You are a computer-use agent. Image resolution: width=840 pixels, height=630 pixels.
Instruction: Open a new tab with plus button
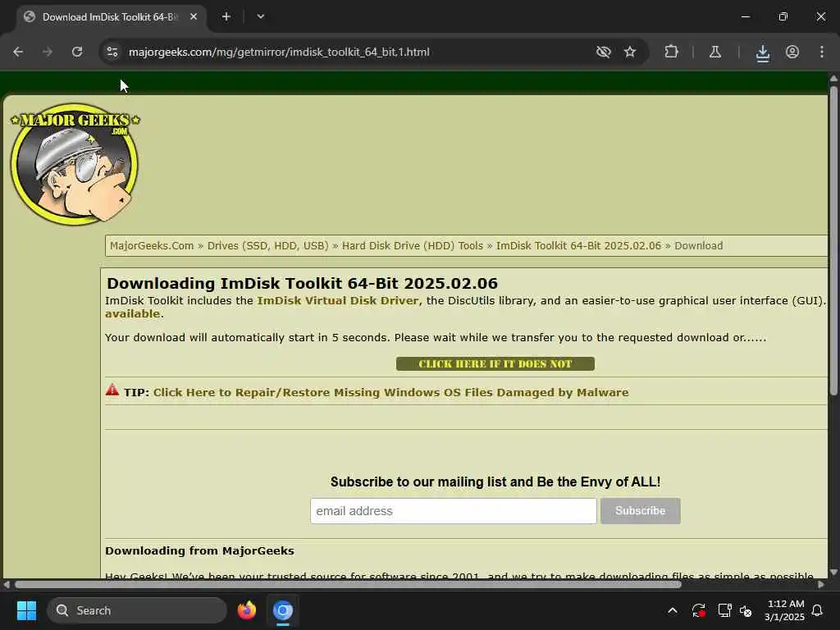pos(226,16)
